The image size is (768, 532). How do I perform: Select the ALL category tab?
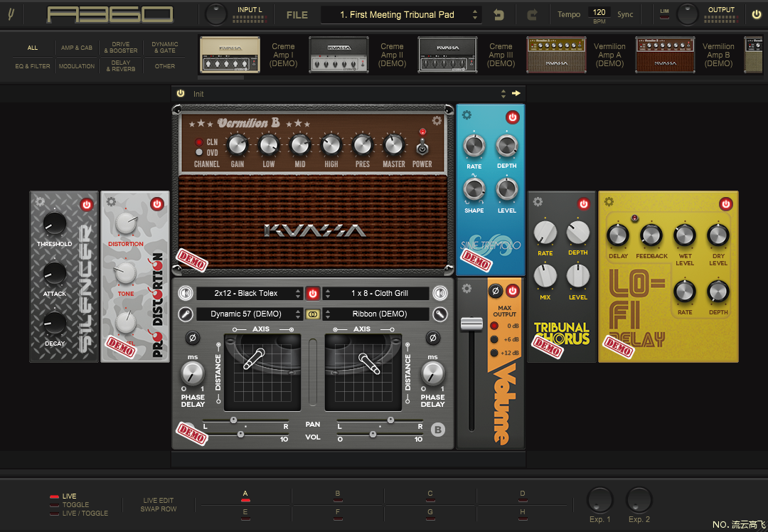coord(32,48)
